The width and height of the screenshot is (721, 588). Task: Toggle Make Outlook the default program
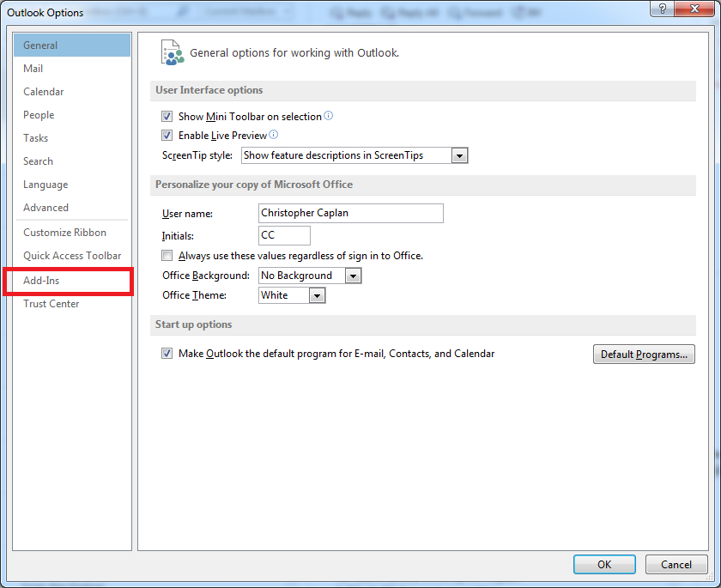[x=167, y=353]
